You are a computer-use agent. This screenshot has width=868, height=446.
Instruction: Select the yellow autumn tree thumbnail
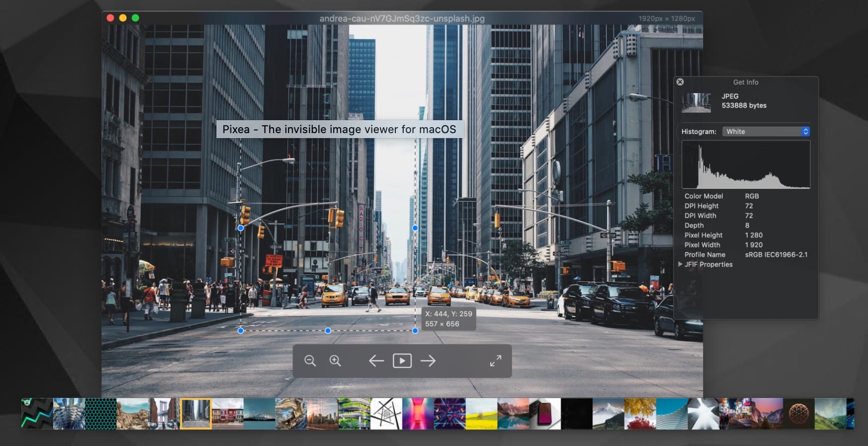[x=640, y=413]
